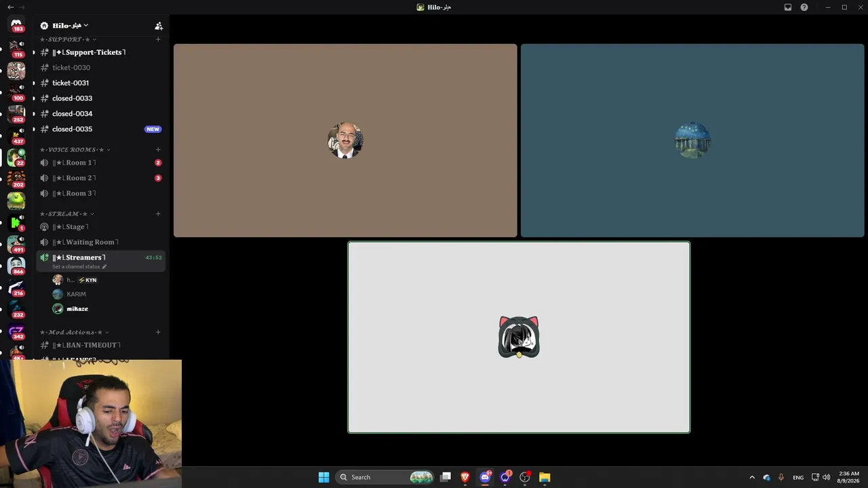Add a channel to STREAM category

(x=158, y=214)
